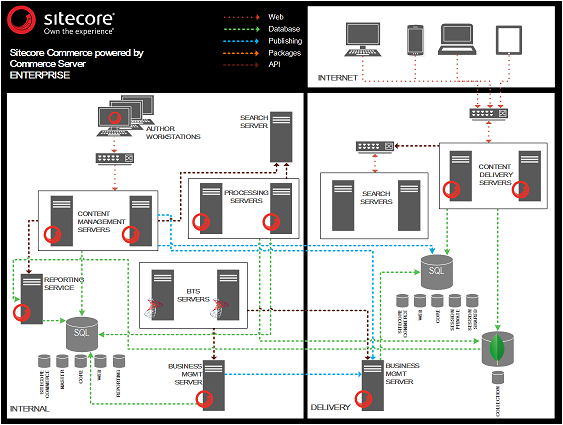Screen dimensions: 563x425
Task: Select Core database cylinder in Internal zone
Action: pyautogui.click(x=80, y=361)
